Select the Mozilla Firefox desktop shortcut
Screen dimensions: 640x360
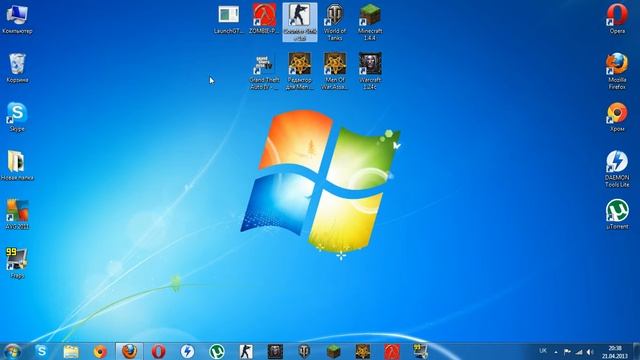click(x=617, y=71)
